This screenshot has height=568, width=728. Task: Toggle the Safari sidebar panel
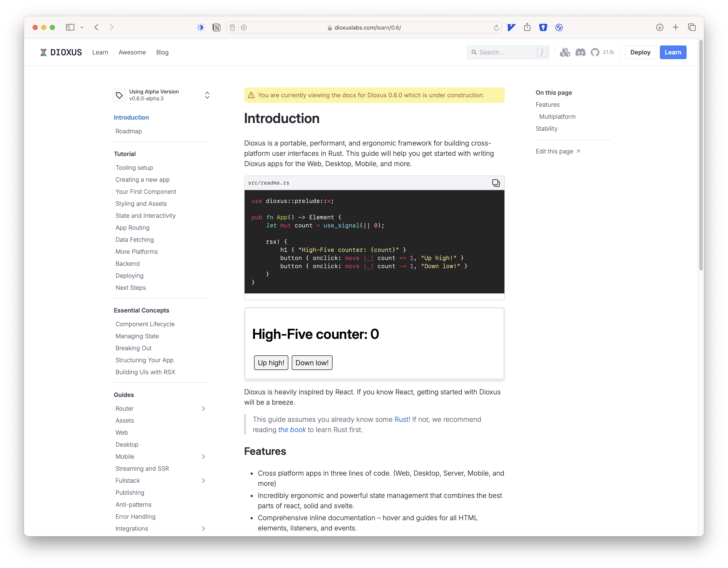point(70,27)
